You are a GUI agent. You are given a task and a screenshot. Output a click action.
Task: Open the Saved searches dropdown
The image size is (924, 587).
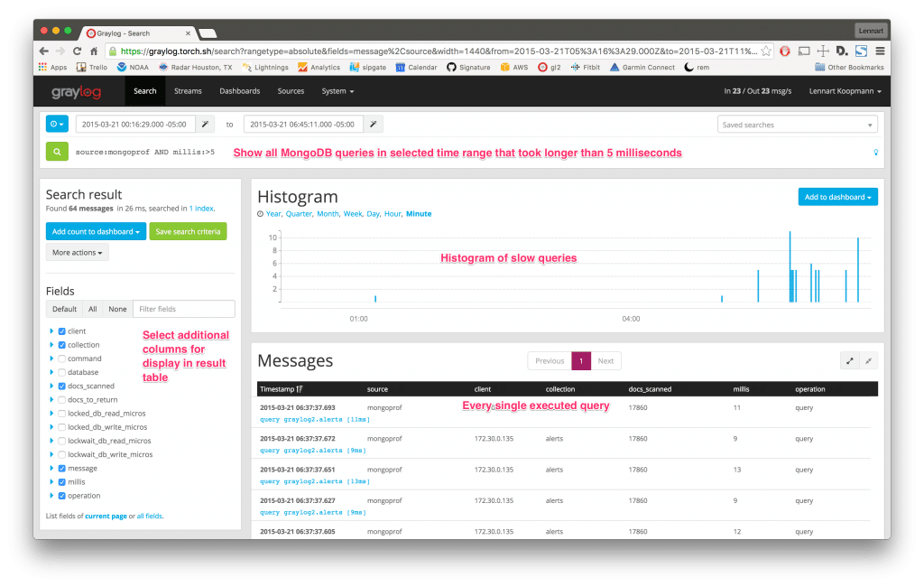[798, 125]
